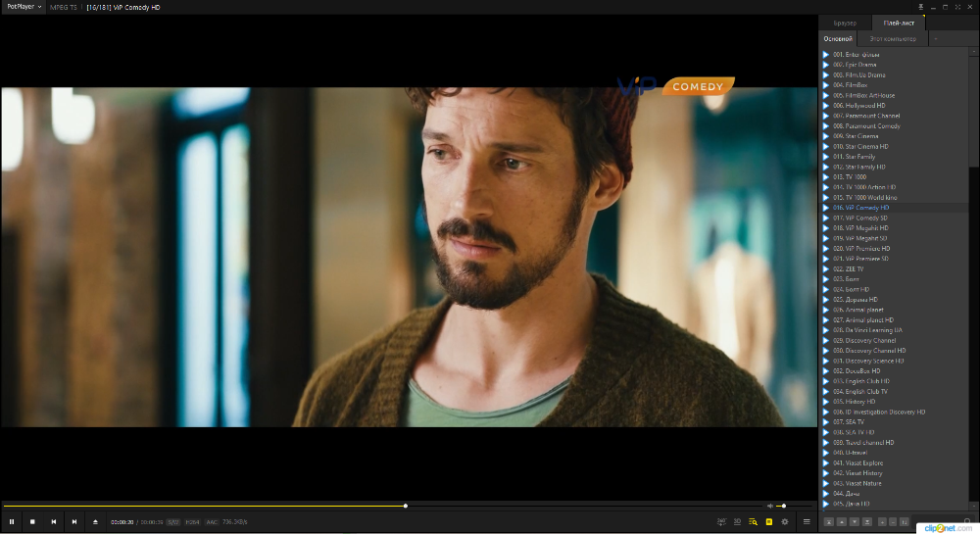This screenshot has width=980, height=534.
Task: Stop the video playback
Action: [x=32, y=521]
